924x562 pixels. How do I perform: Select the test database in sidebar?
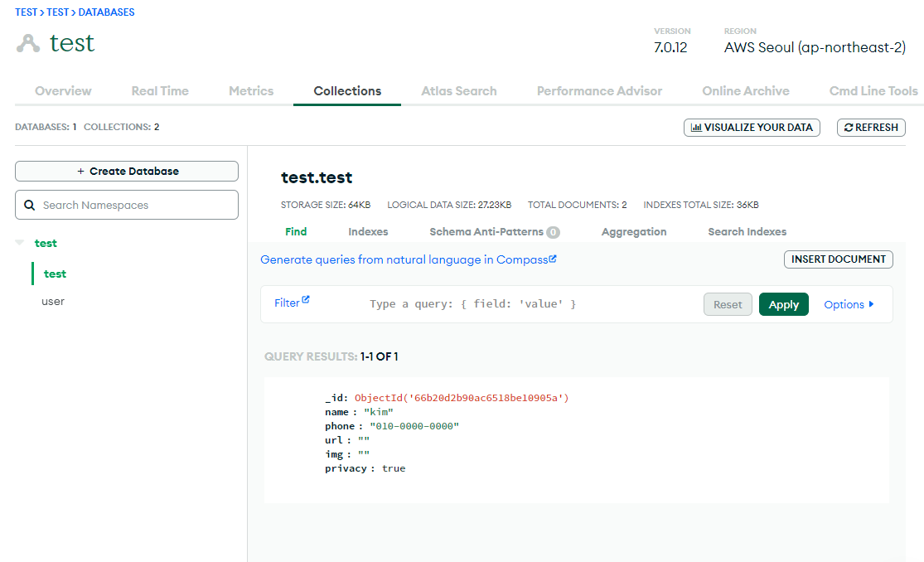point(46,243)
